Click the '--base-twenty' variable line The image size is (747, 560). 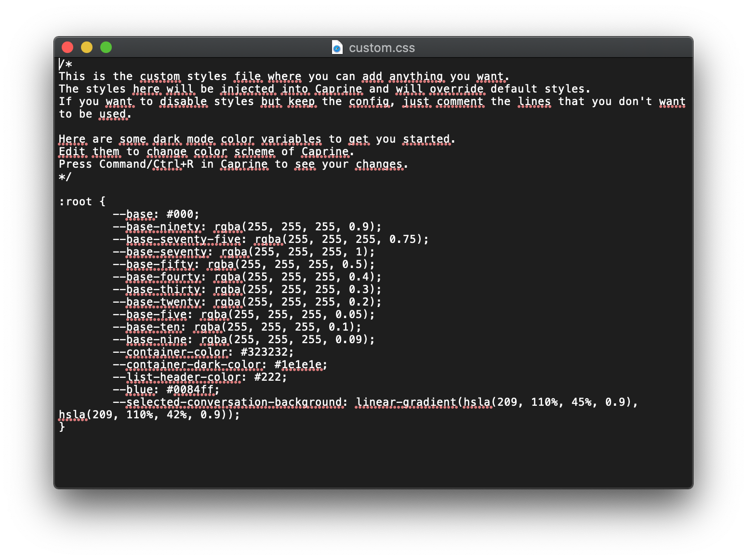coord(247,302)
